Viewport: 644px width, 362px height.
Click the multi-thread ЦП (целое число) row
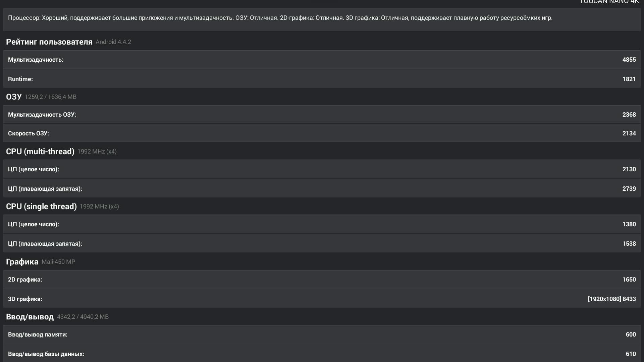click(322, 169)
